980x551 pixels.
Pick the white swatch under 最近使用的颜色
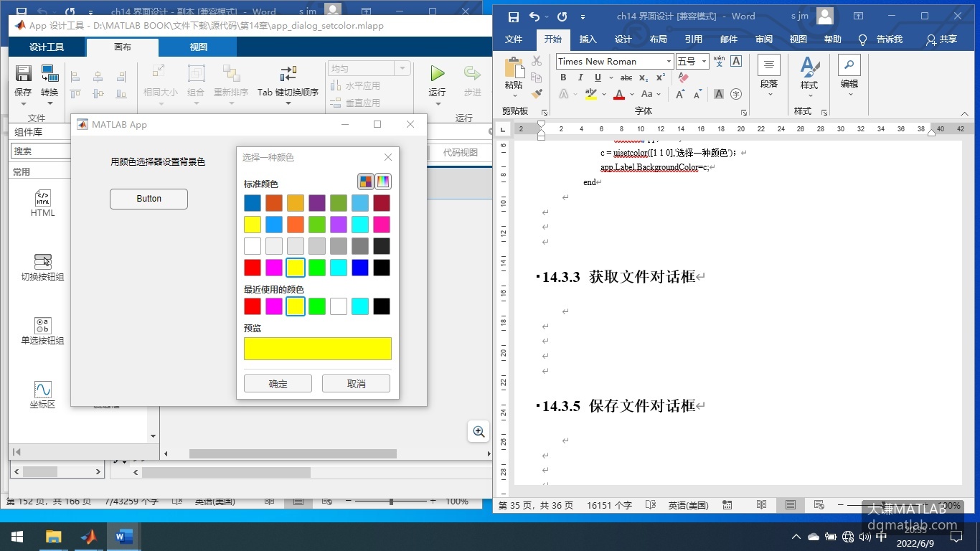pos(339,306)
